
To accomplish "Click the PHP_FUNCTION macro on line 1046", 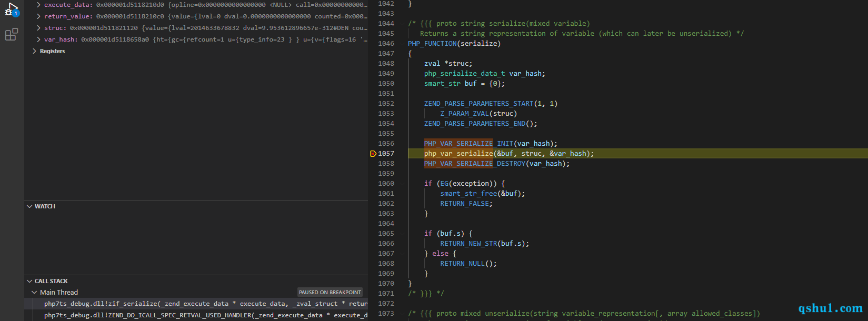I will click(432, 44).
